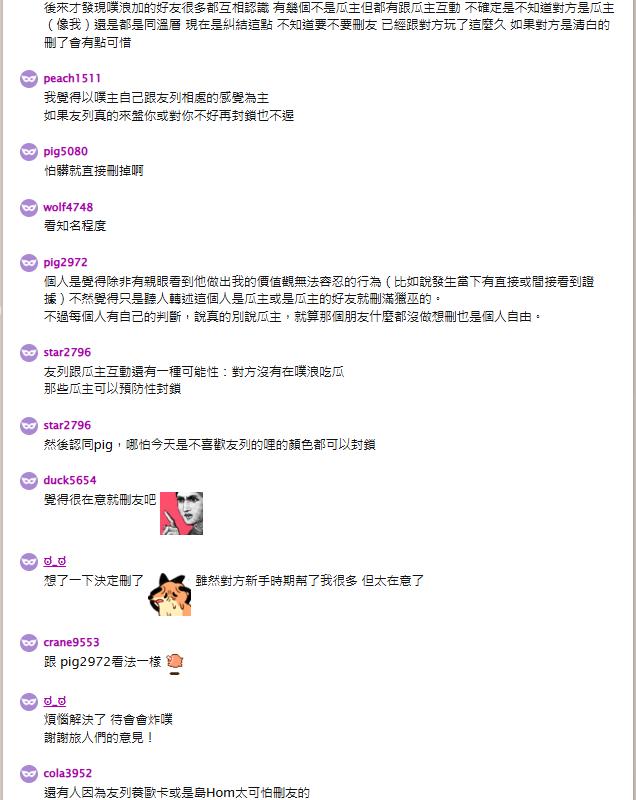
Task: Click the mask avatar beside first star2796 comment
Action: coord(29,353)
